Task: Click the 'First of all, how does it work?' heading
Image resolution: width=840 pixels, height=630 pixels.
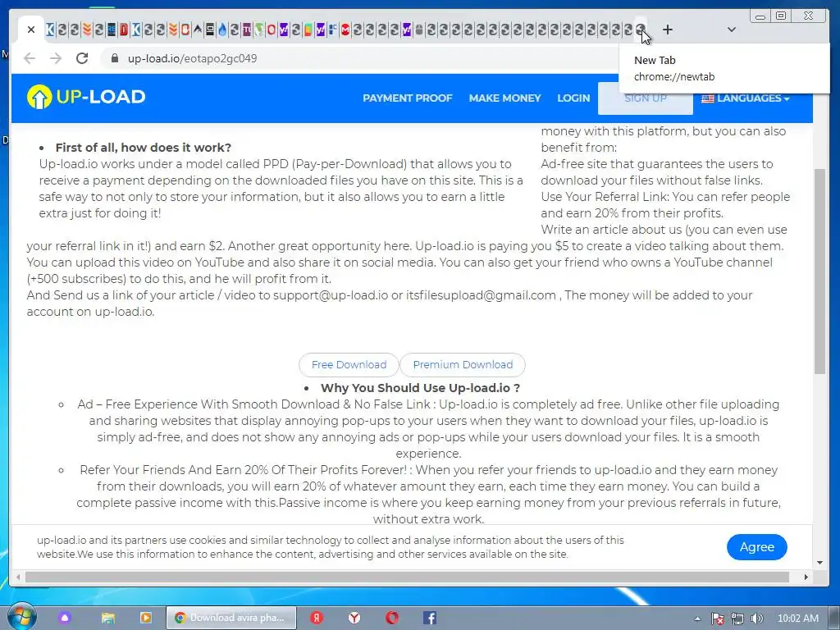Action: click(x=143, y=148)
